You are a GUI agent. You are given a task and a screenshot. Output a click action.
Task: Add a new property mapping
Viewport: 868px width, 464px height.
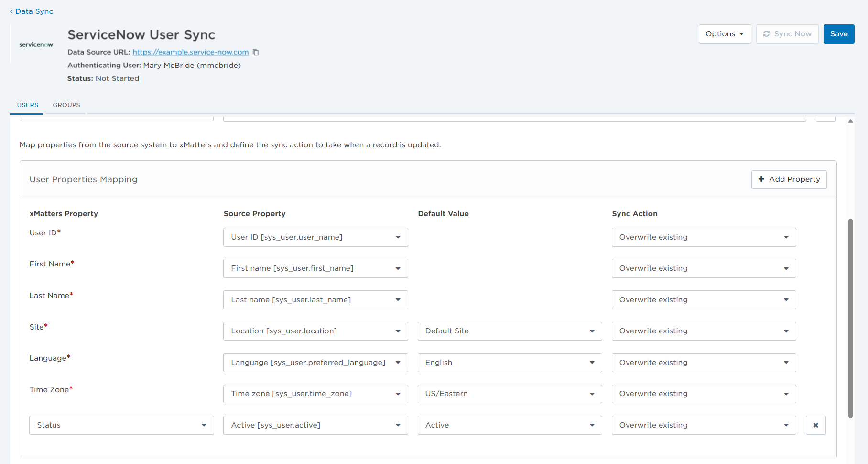[x=789, y=179]
